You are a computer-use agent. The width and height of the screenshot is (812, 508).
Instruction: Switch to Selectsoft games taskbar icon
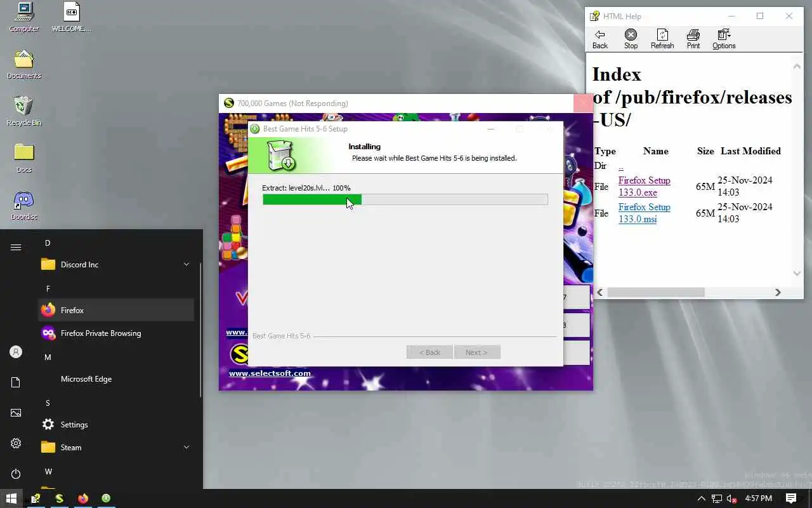tap(59, 498)
